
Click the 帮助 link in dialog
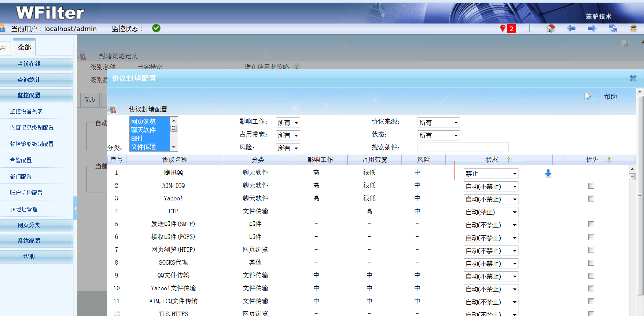[610, 97]
